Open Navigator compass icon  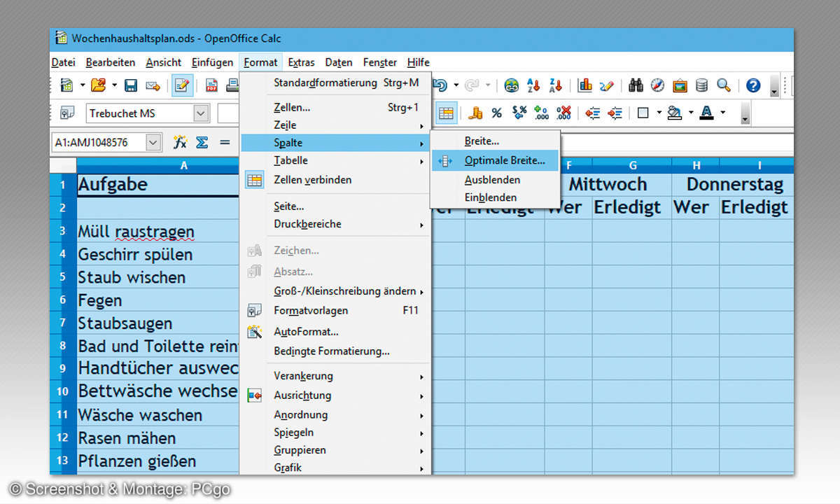(658, 85)
